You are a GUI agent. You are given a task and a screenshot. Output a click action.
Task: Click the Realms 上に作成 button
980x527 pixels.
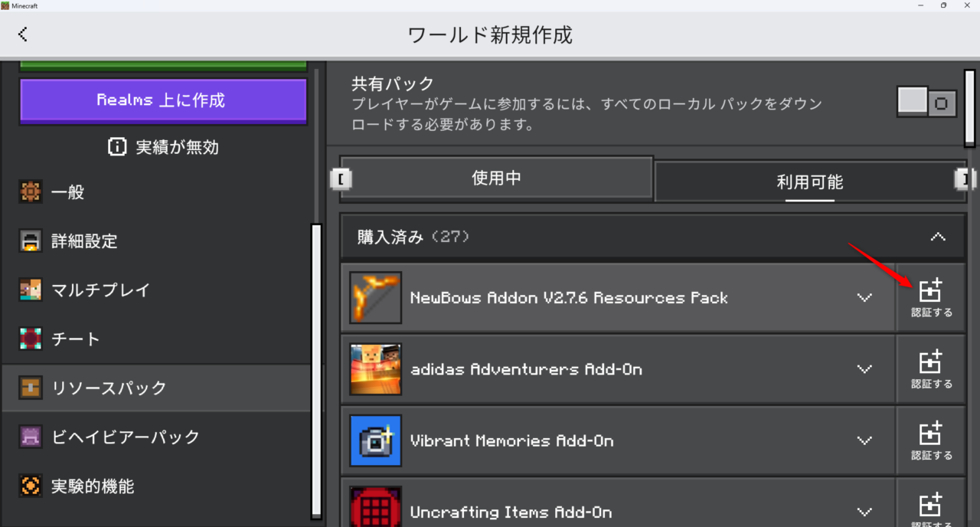pyautogui.click(x=163, y=100)
